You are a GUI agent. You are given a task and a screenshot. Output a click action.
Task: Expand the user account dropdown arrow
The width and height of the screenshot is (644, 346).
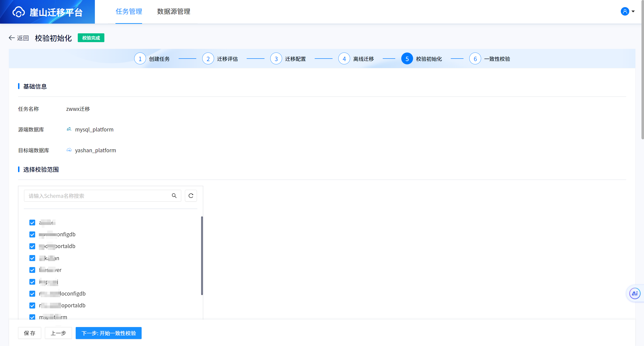[x=633, y=12]
